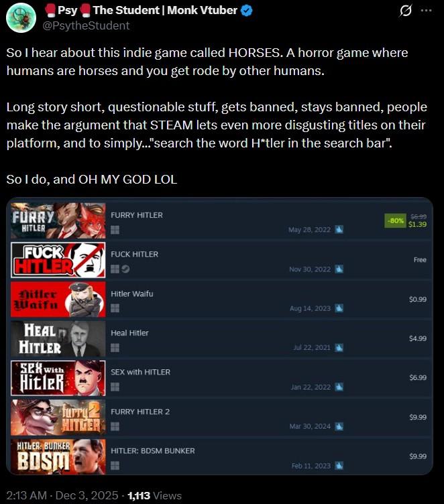Open the @PsytheStudent handle link
The width and height of the screenshot is (444, 504).
87,25
